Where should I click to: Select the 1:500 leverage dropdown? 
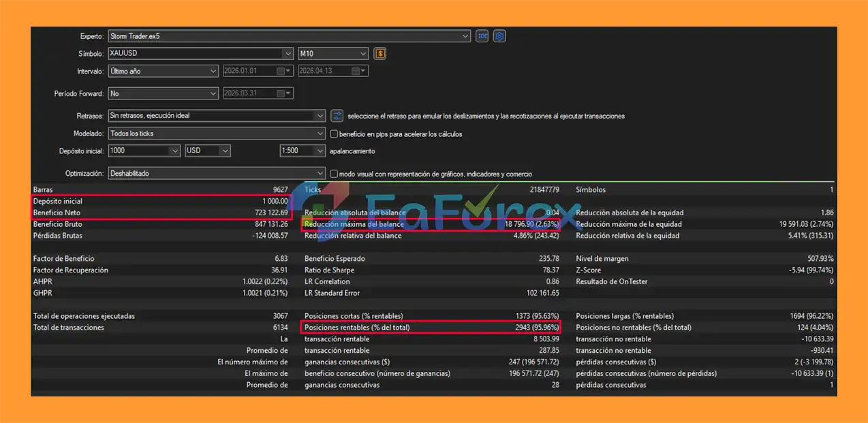pos(320,151)
